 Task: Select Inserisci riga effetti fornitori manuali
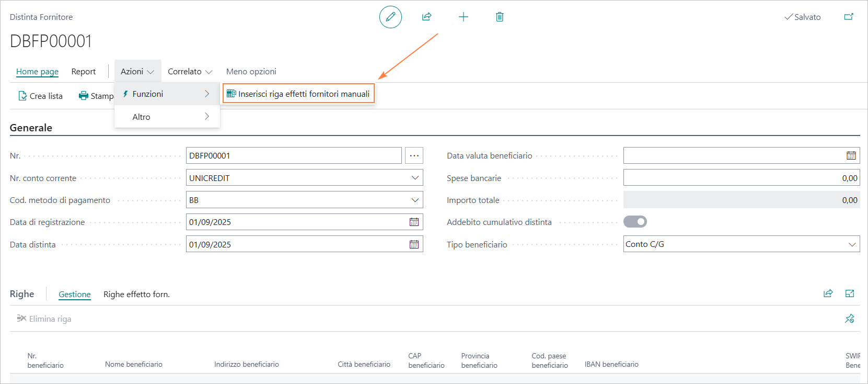coord(298,94)
